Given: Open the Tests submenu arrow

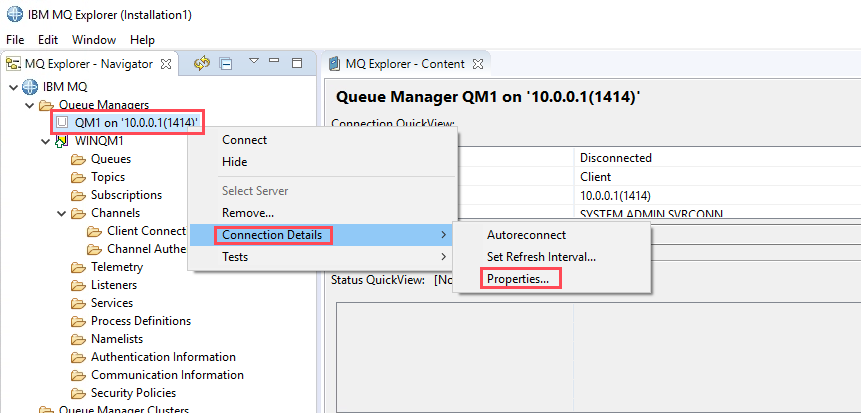Looking at the screenshot, I should tap(444, 256).
